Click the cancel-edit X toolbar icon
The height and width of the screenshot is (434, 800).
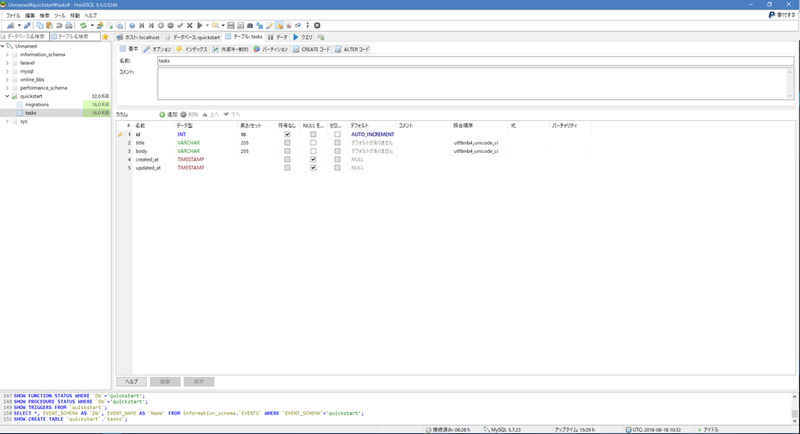(x=190, y=25)
